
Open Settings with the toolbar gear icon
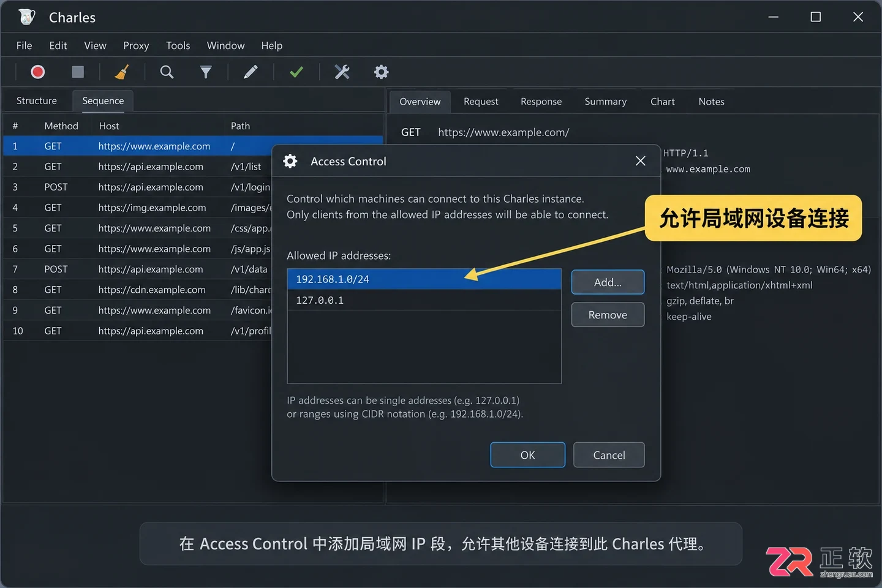[x=382, y=72]
